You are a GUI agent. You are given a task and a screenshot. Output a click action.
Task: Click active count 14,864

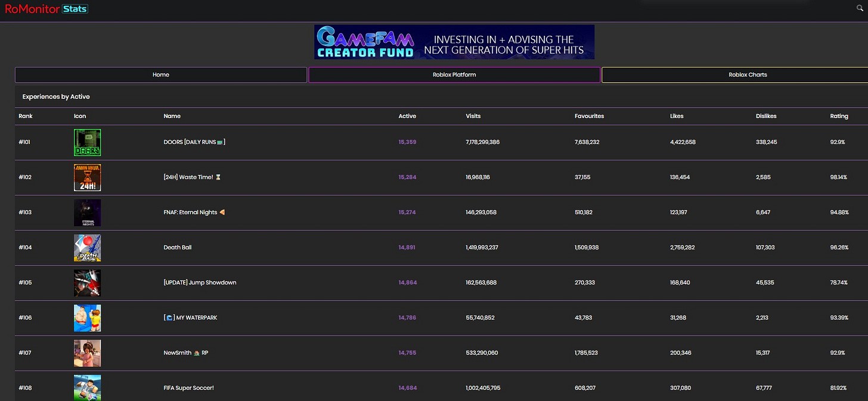408,282
